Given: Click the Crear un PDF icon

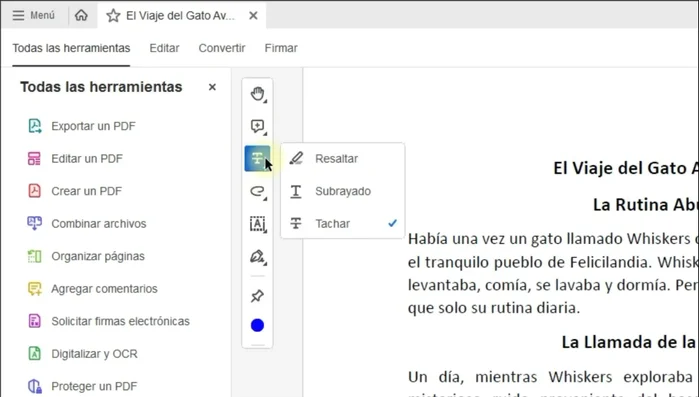Looking at the screenshot, I should (34, 191).
